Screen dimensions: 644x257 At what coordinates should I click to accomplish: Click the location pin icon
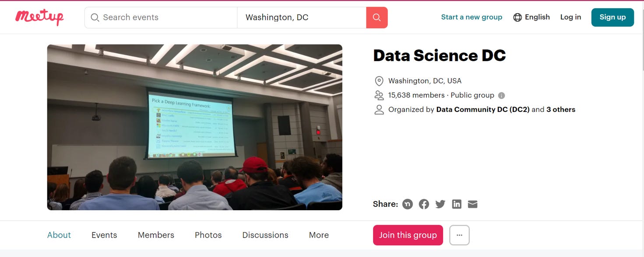pos(379,80)
